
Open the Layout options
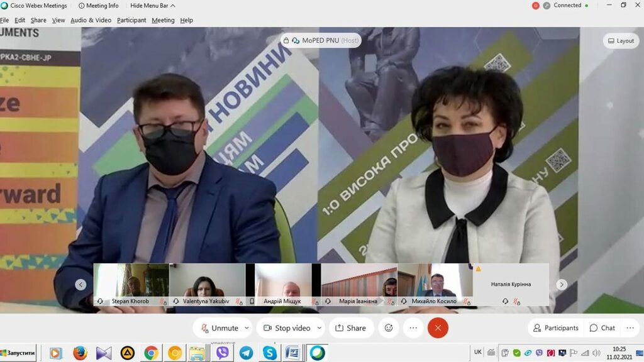click(620, 41)
